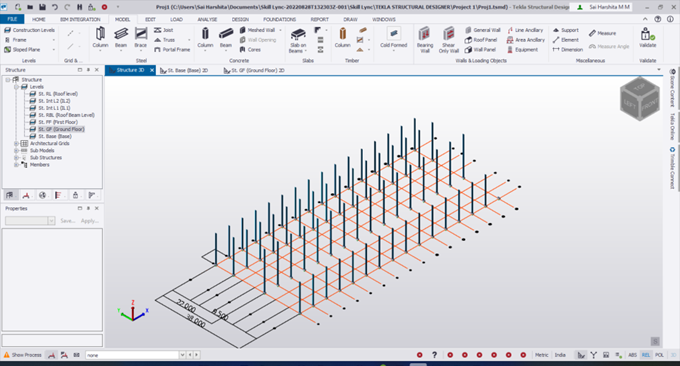Select the Area Ancillary tool

tap(526, 40)
